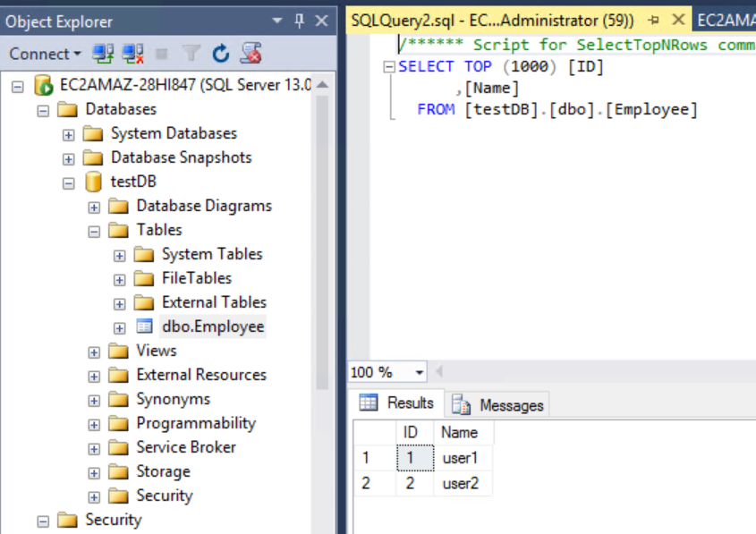
Task: Select the Databases folder icon
Action: pos(67,109)
